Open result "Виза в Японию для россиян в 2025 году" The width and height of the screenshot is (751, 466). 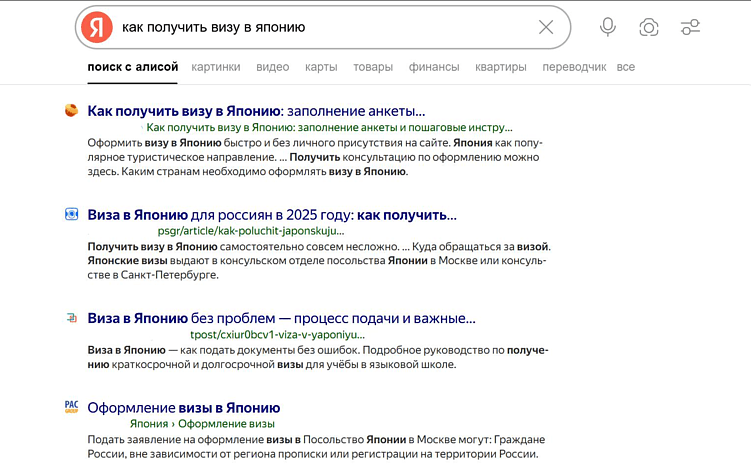coord(272,215)
